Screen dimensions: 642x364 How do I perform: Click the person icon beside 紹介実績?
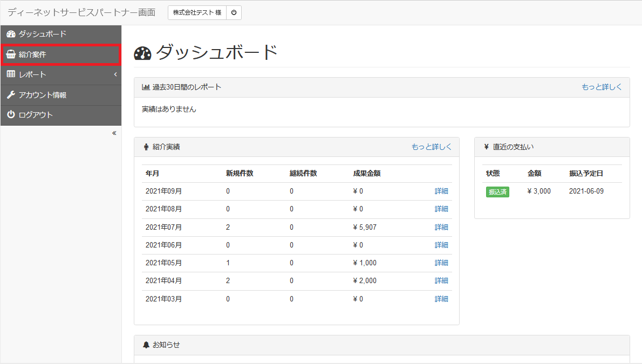coord(146,147)
